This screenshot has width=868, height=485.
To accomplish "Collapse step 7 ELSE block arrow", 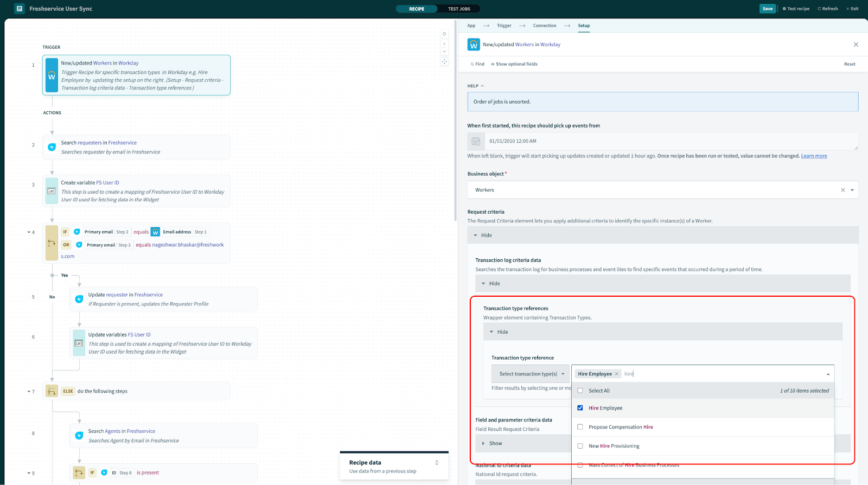I will (29, 391).
